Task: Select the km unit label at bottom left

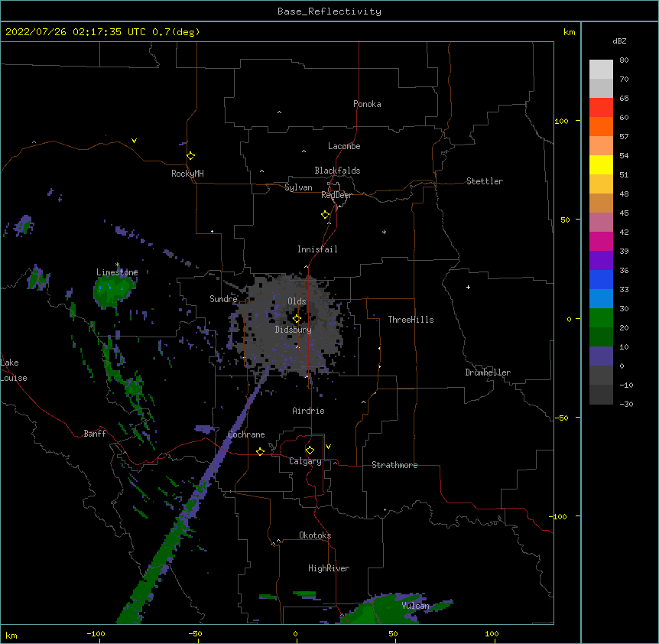Action: (x=11, y=635)
